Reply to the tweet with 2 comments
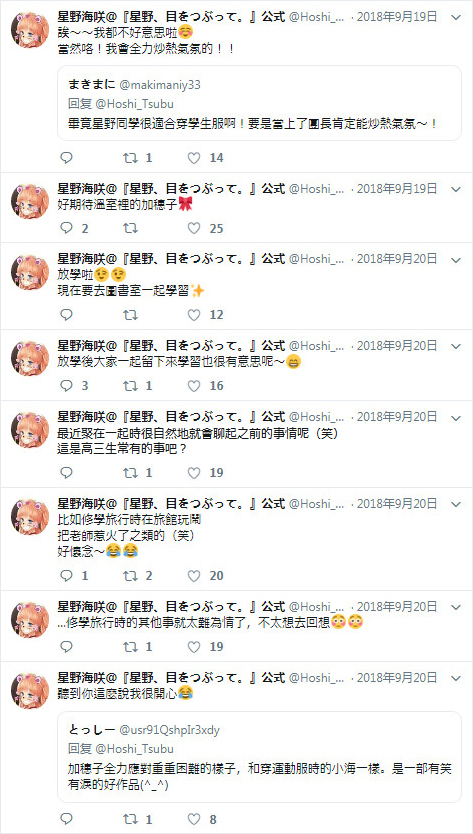The image size is (473, 834). click(x=67, y=229)
